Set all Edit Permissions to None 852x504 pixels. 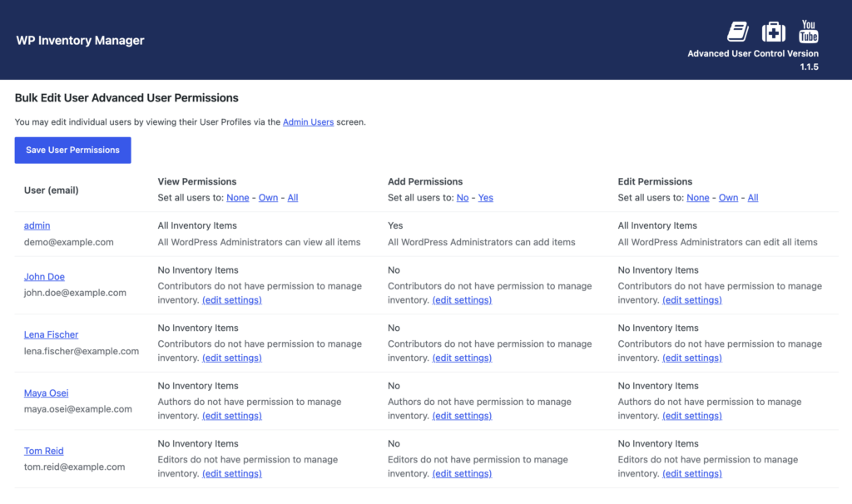coord(698,198)
